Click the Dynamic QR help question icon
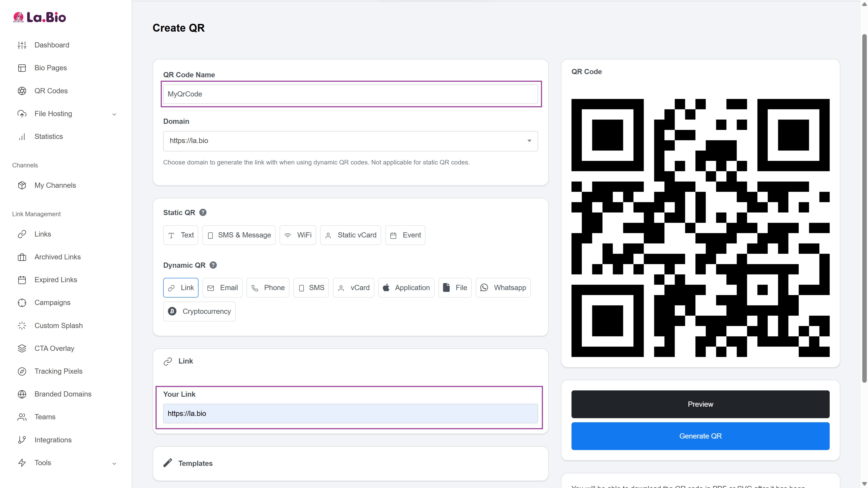This screenshot has width=868, height=488. (x=213, y=265)
